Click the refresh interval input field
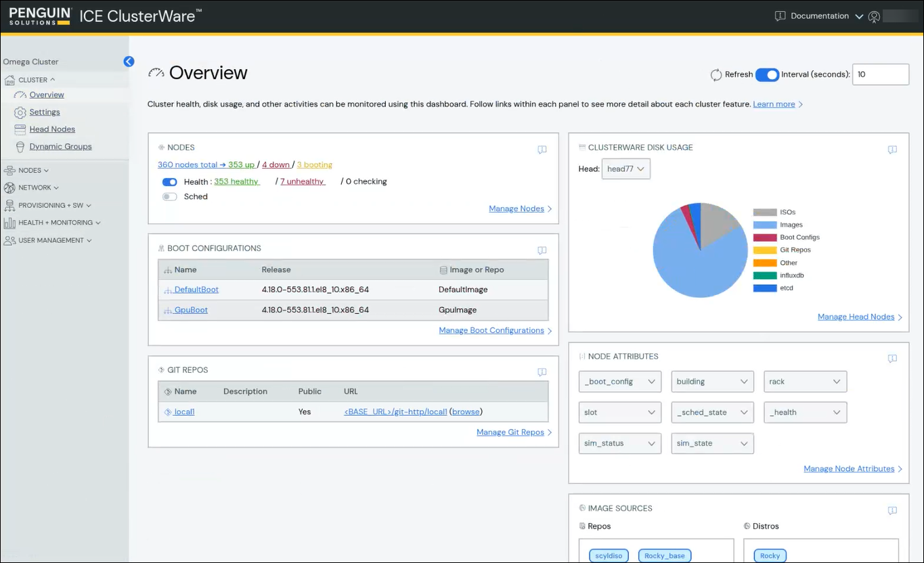Image resolution: width=924 pixels, height=563 pixels. [x=880, y=74]
